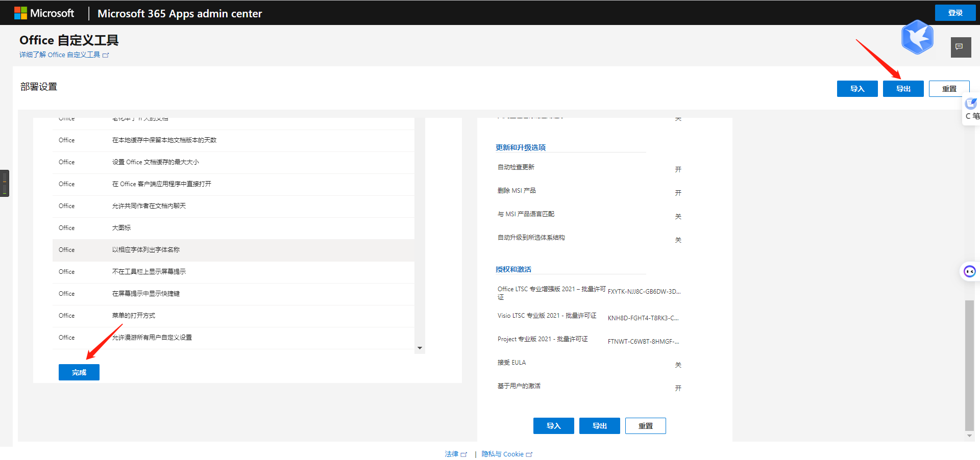
Task: Open the purple robot assistant icon
Action: [969, 271]
